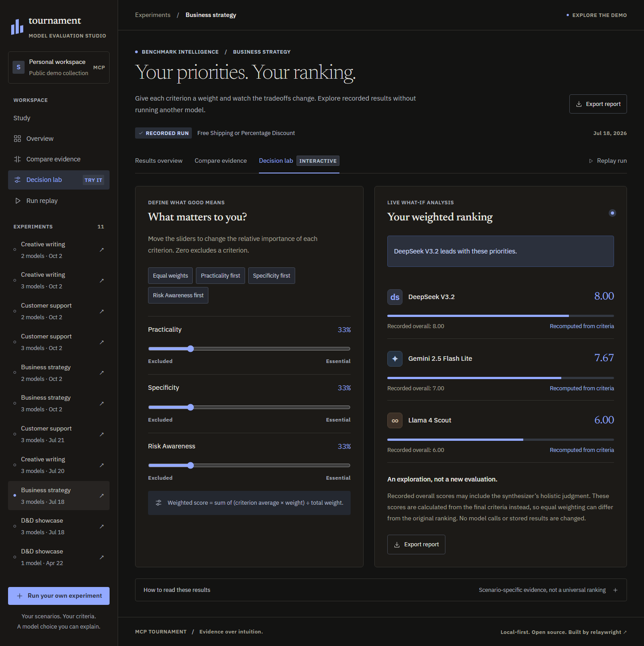This screenshot has height=646, width=644.
Task: Expand the How to read these results section
Action: point(381,590)
